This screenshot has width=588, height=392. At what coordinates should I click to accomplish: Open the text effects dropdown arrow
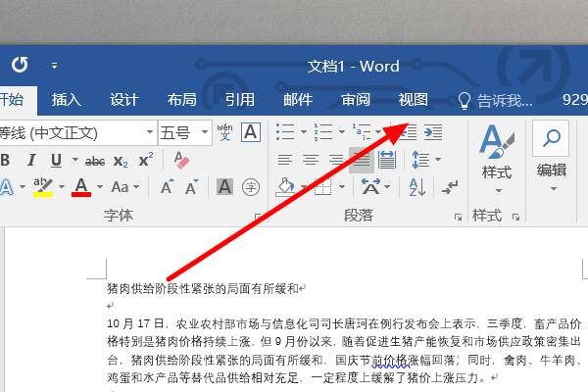[x=23, y=187]
